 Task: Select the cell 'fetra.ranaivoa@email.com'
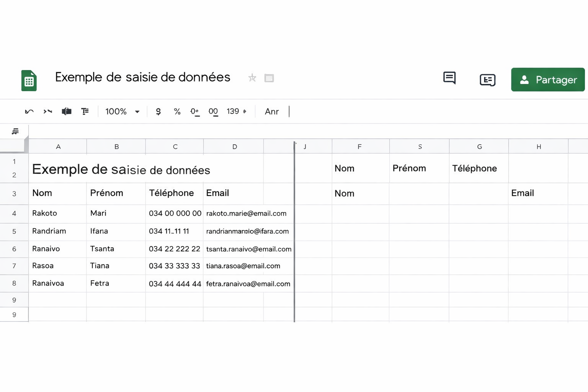pos(249,283)
